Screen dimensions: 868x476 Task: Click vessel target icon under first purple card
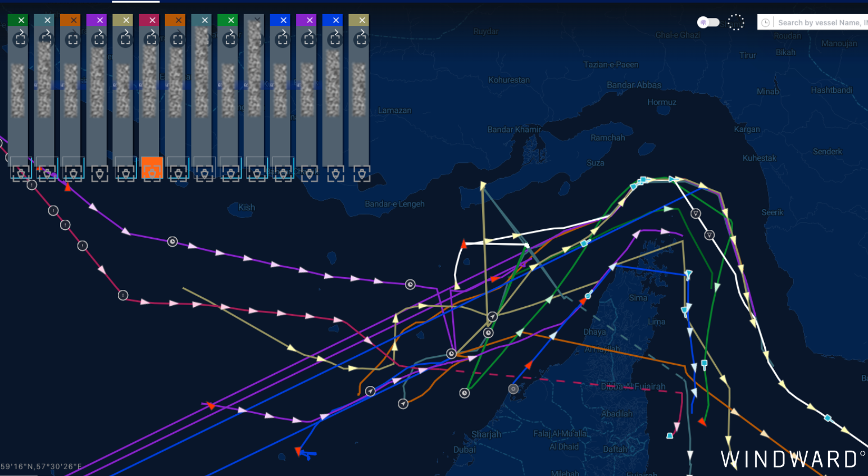click(x=99, y=174)
